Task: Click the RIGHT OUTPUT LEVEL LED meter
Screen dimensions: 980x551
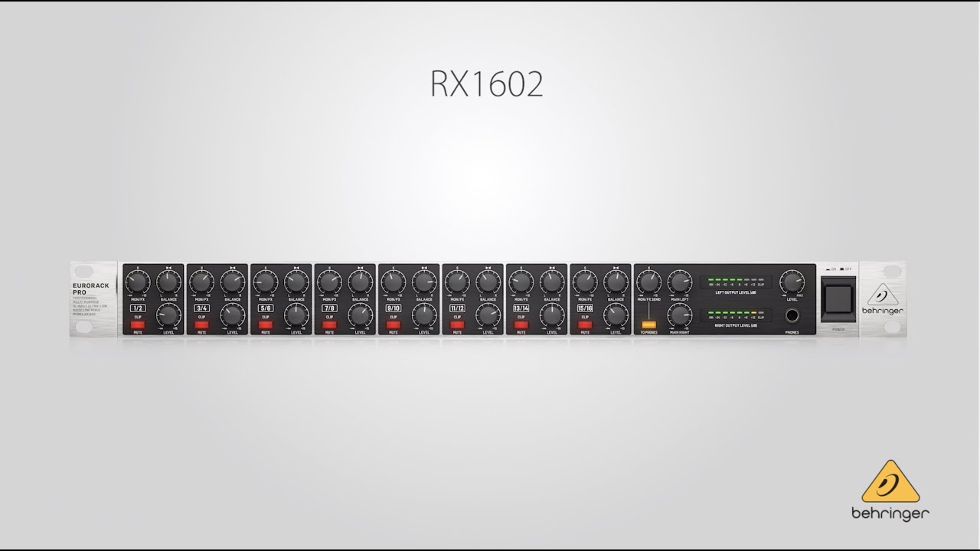Action: pyautogui.click(x=736, y=315)
